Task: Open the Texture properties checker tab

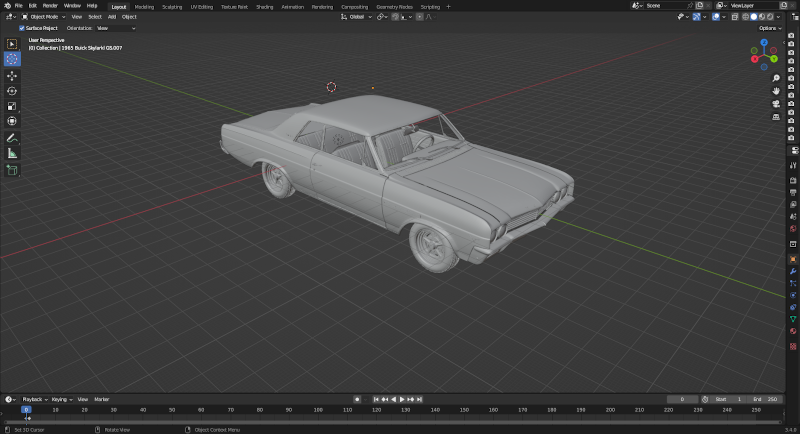Action: [x=793, y=346]
